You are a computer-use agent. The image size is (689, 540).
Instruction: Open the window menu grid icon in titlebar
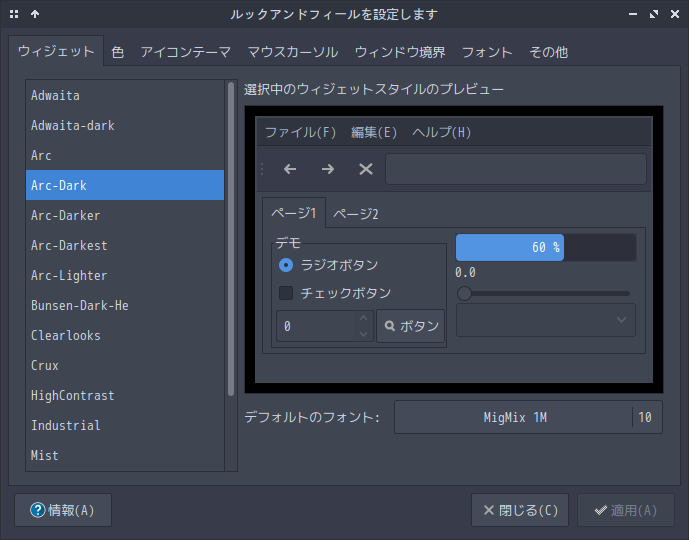click(14, 14)
